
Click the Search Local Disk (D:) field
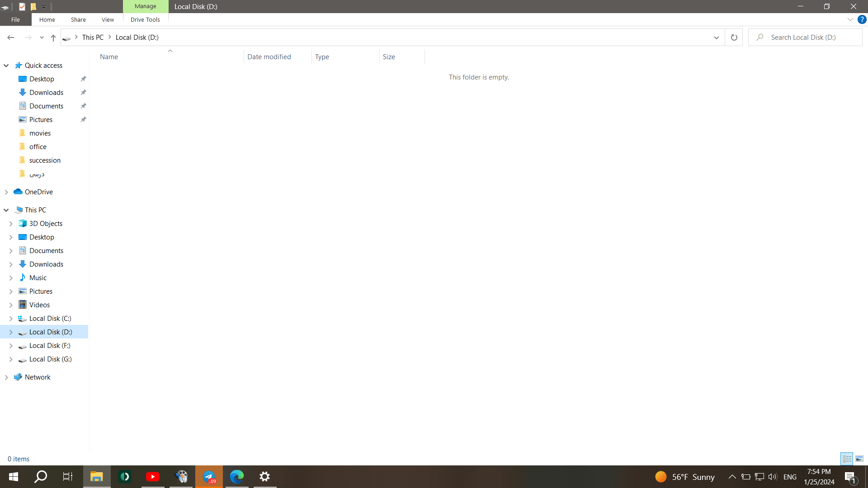pos(809,38)
